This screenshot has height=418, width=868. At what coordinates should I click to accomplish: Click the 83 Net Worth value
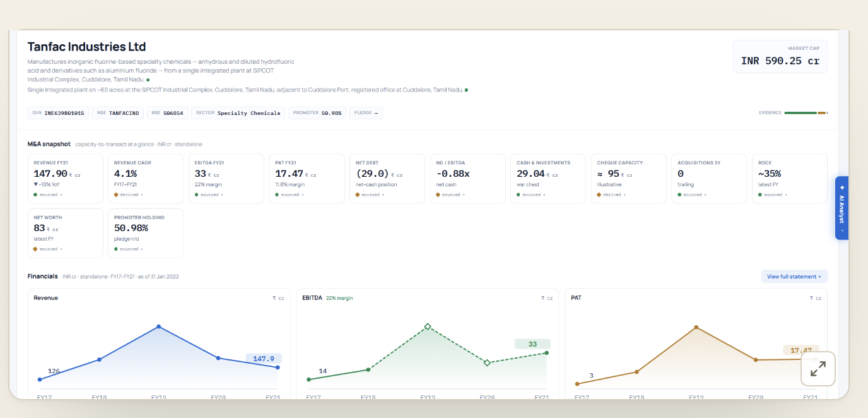[39, 228]
